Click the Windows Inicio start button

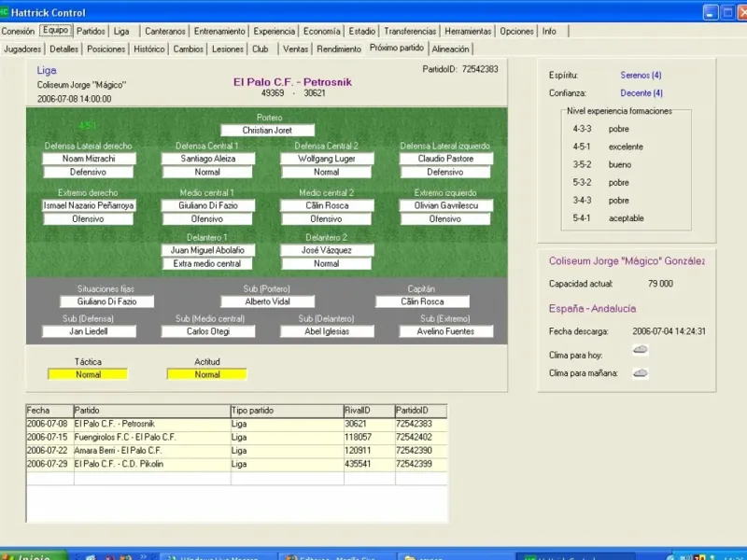coord(33,556)
